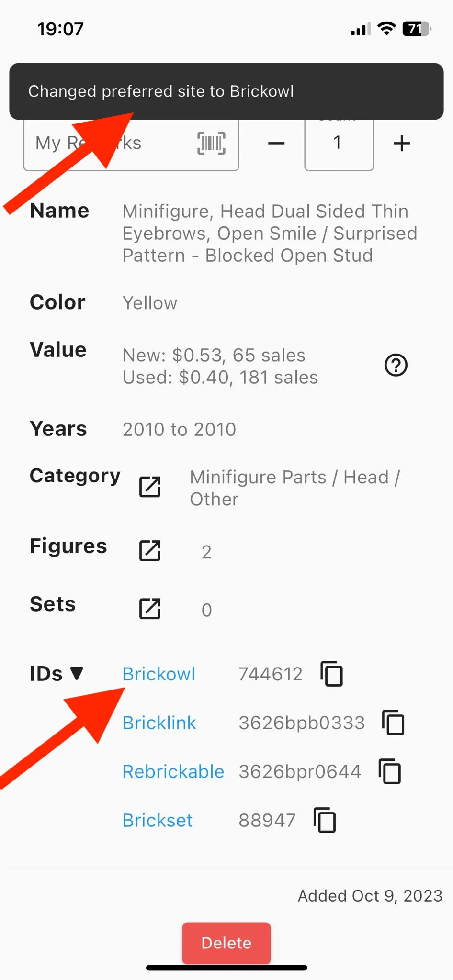Copy Brickset ID 88947

(x=325, y=820)
